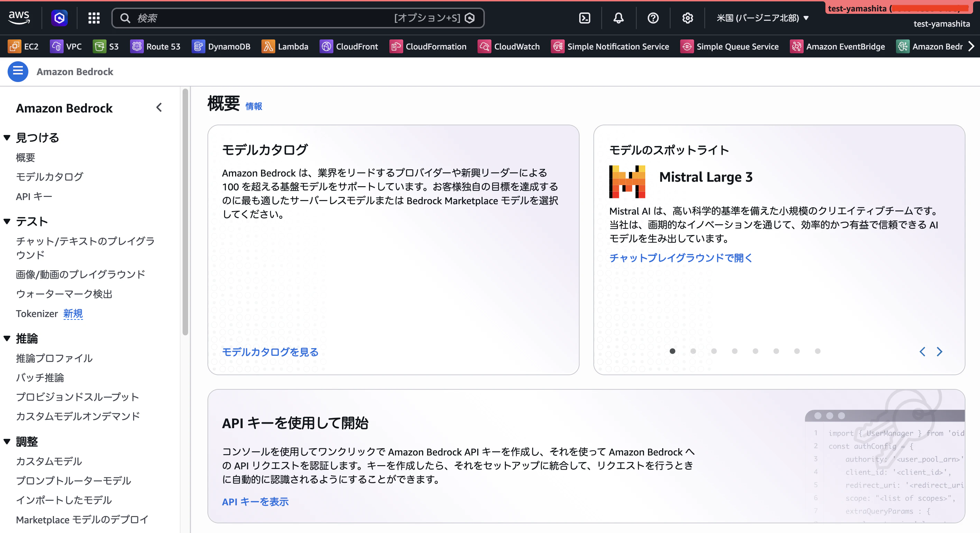Open the services grid menu

[x=94, y=18]
